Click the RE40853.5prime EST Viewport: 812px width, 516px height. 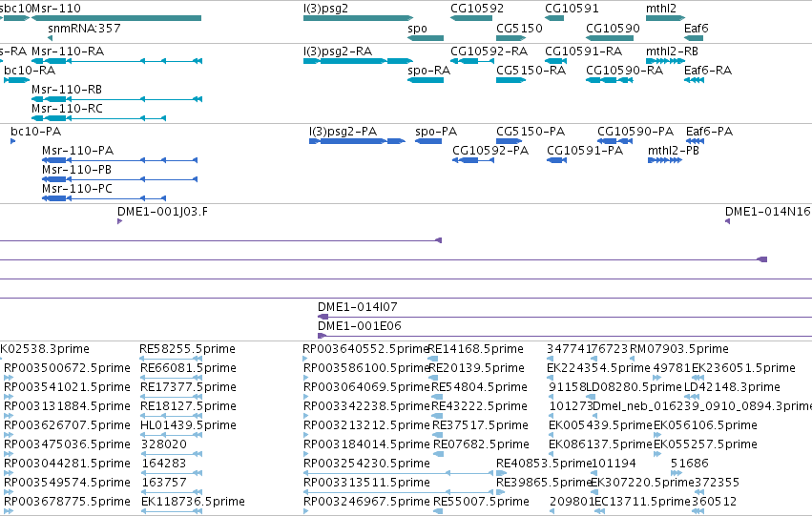(x=502, y=473)
